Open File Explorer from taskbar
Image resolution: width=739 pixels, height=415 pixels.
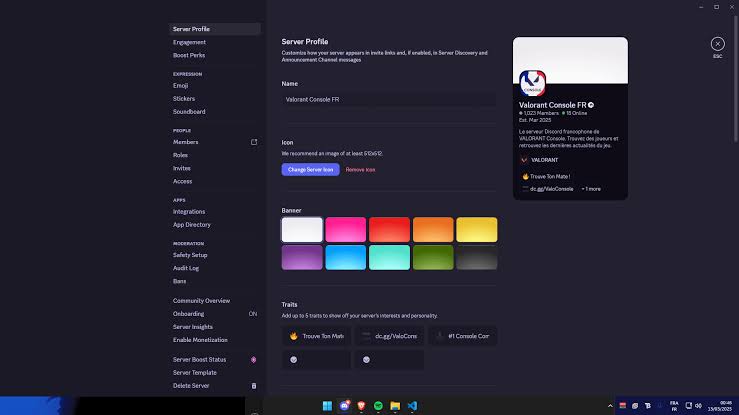pos(395,406)
